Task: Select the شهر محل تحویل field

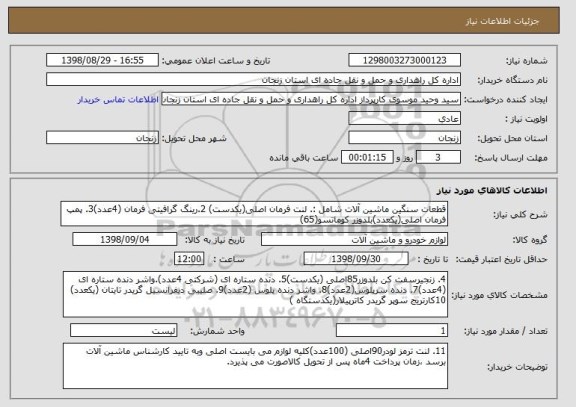Action: [x=102, y=138]
